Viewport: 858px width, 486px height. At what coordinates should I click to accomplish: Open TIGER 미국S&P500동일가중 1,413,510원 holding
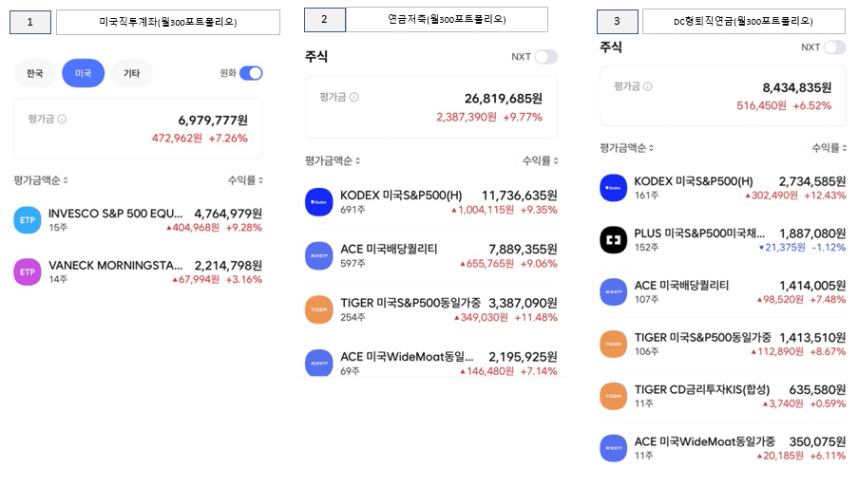tap(723, 344)
